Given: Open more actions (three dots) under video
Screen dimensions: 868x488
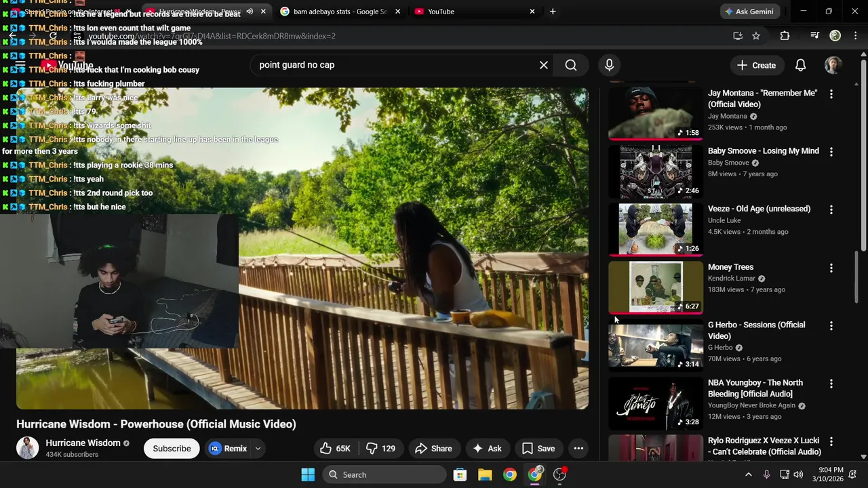Looking at the screenshot, I should 578,448.
